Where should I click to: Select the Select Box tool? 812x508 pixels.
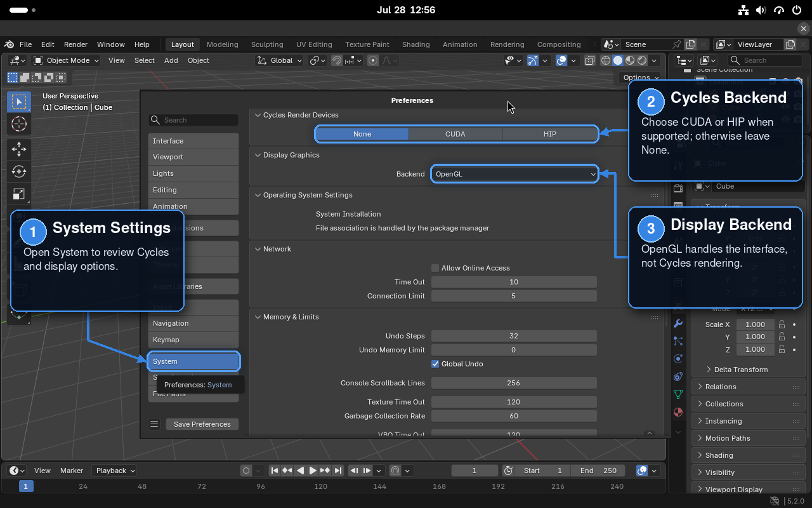coord(19,102)
